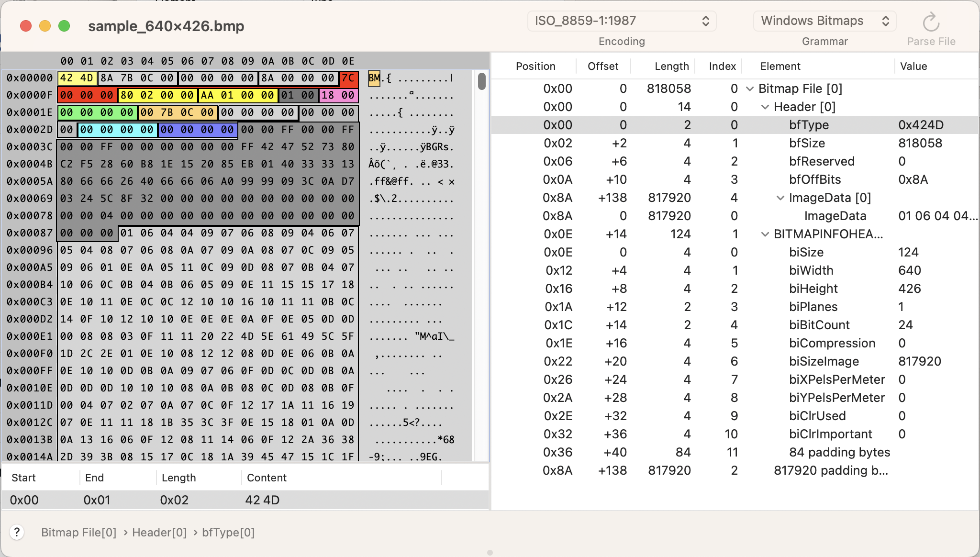
Task: Click the hex view vertical scrollbar thumb
Action: click(481, 81)
